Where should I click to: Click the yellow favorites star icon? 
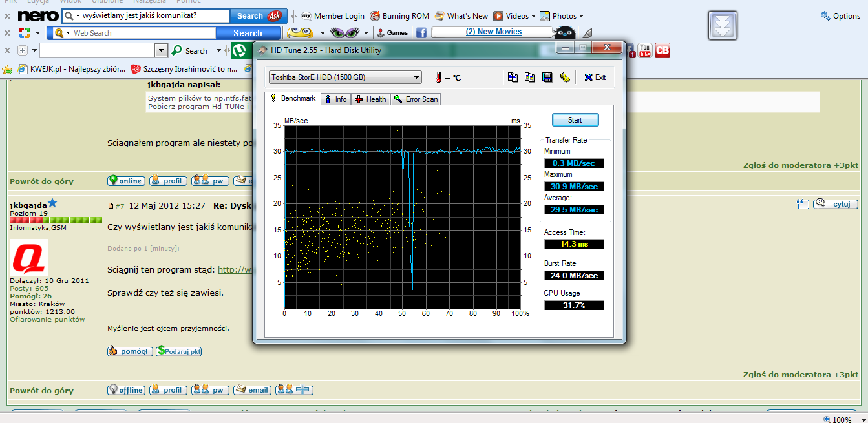(8, 68)
